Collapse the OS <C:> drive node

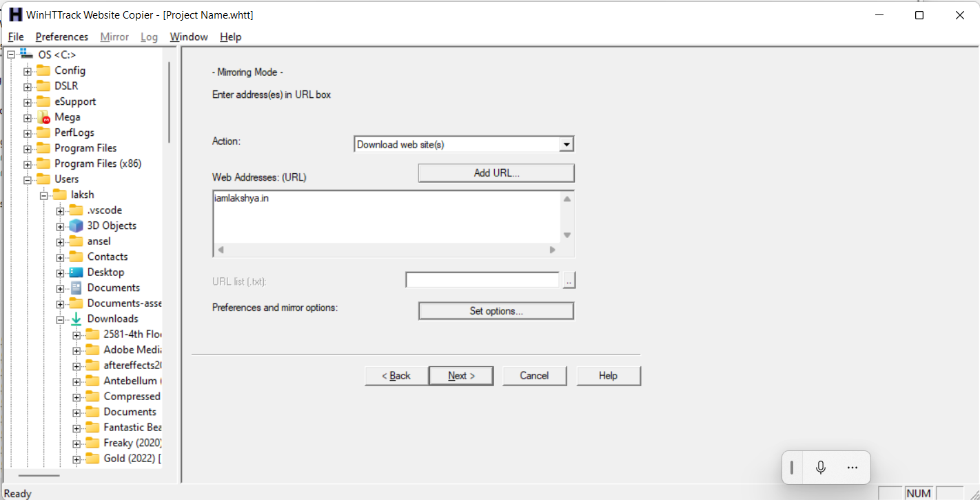coord(11,54)
